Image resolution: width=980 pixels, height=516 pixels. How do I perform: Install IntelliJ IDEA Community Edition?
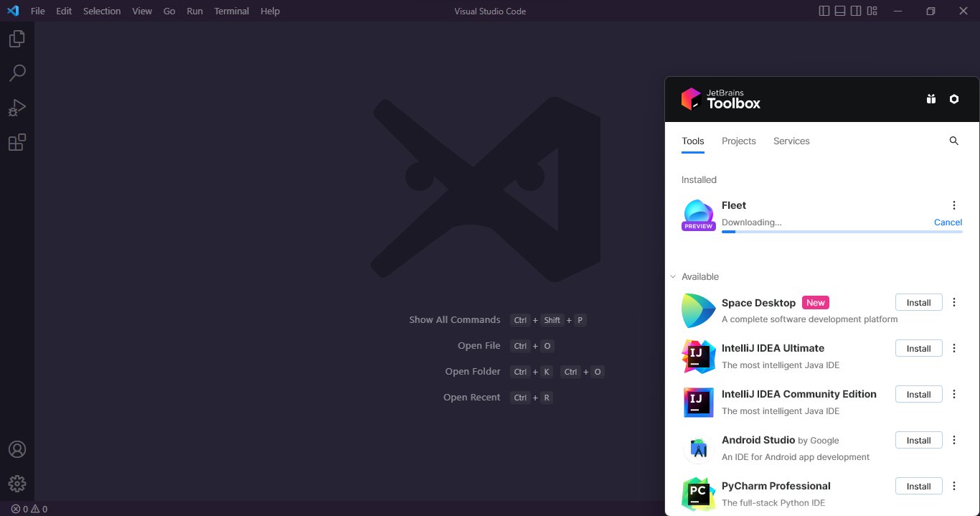918,394
